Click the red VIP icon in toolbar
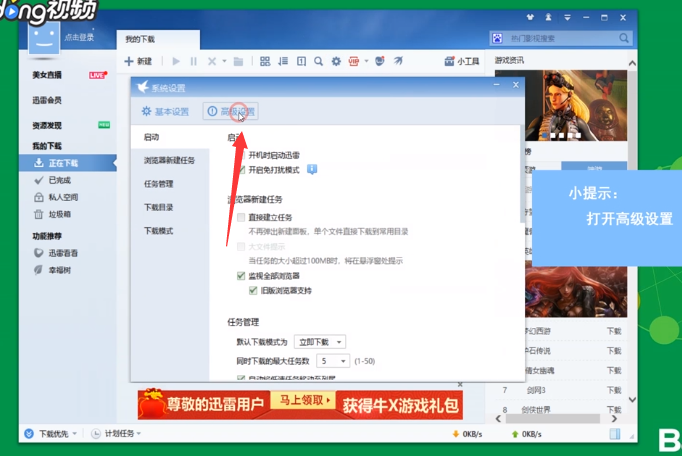 click(x=354, y=61)
